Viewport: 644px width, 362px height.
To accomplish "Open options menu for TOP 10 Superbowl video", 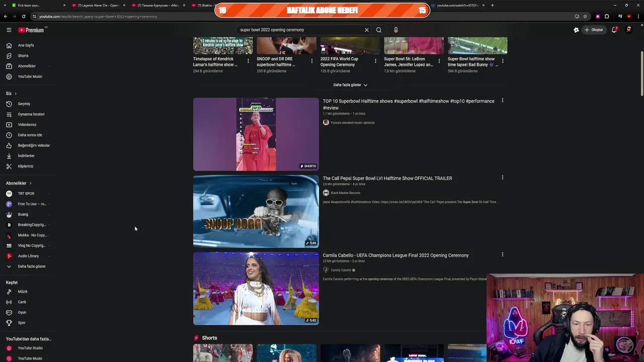I will click(x=502, y=101).
